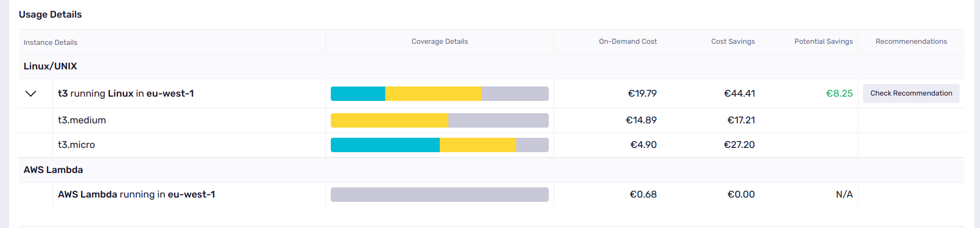Select the t3.micro instance row label
This screenshot has height=228, width=980.
(x=76, y=145)
